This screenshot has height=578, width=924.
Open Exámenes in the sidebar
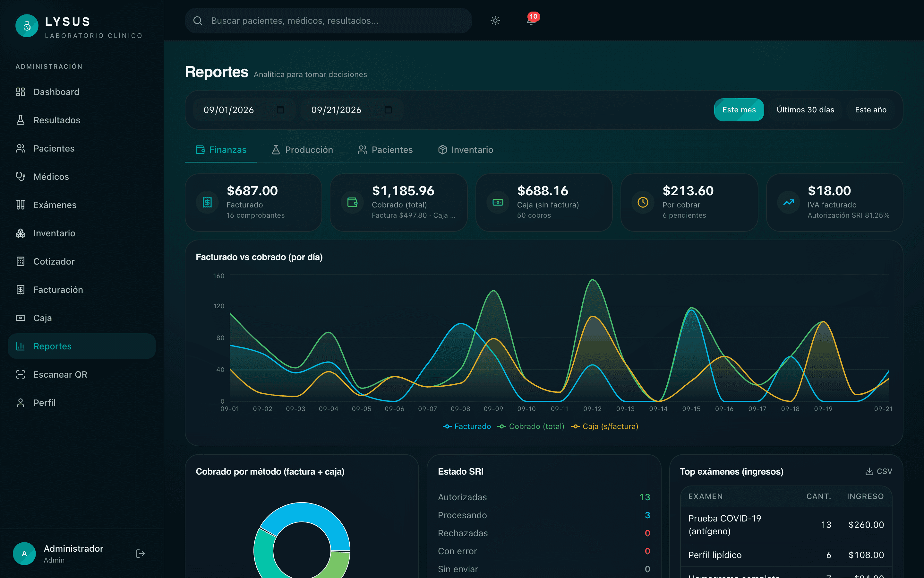(x=82, y=205)
